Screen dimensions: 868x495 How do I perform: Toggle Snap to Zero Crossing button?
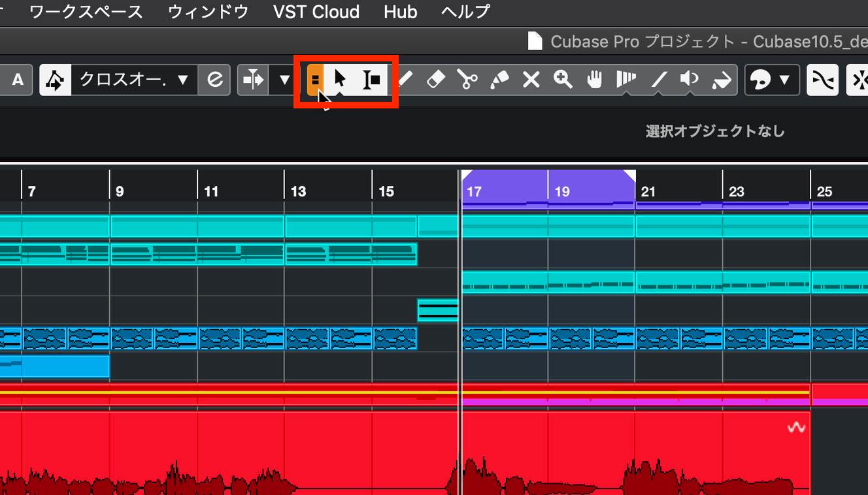click(822, 80)
